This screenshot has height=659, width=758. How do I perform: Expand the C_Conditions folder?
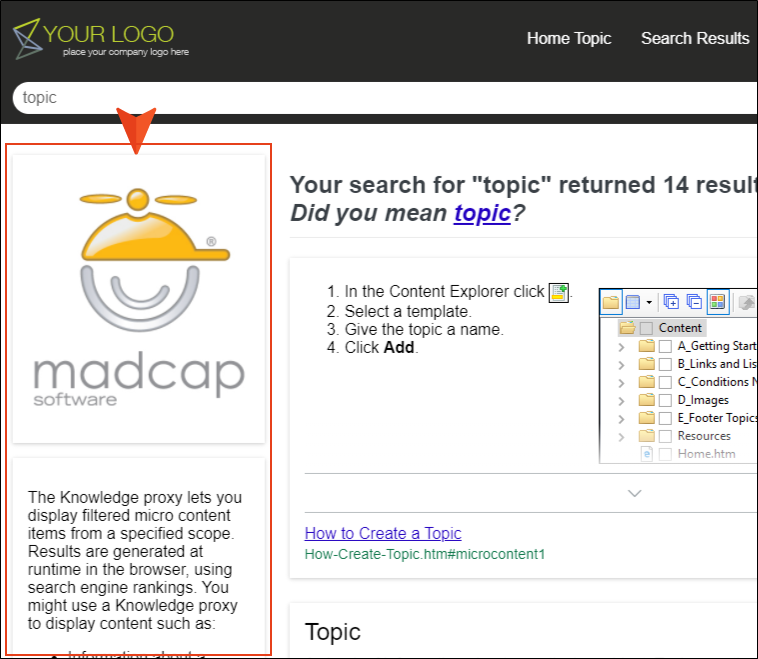(x=621, y=383)
